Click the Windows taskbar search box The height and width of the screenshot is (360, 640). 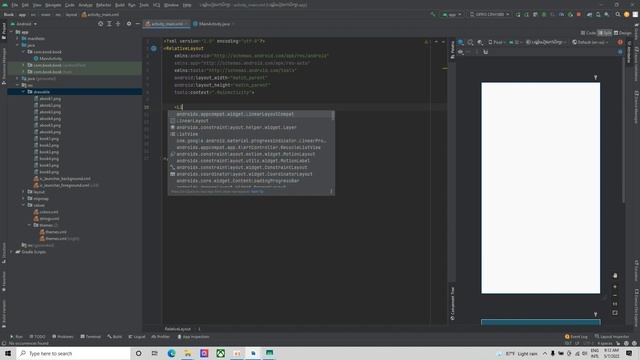click(73, 353)
